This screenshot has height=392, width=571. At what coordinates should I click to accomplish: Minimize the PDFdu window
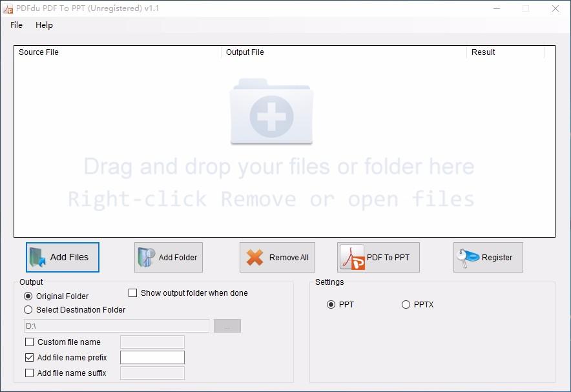click(496, 8)
